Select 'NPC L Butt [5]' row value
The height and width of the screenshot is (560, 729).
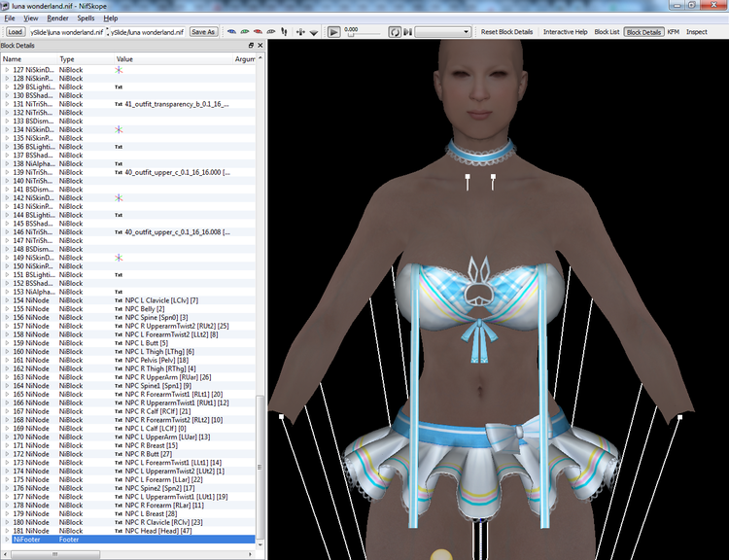(x=147, y=343)
